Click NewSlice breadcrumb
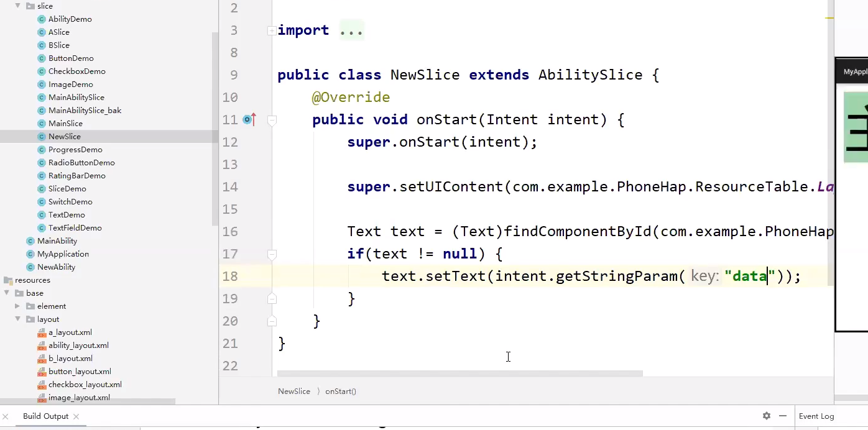 click(x=294, y=391)
